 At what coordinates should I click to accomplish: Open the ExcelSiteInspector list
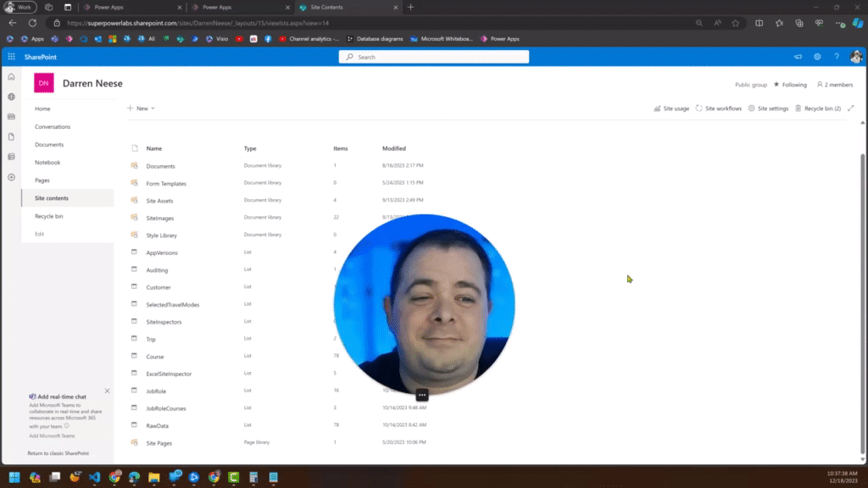click(x=169, y=374)
